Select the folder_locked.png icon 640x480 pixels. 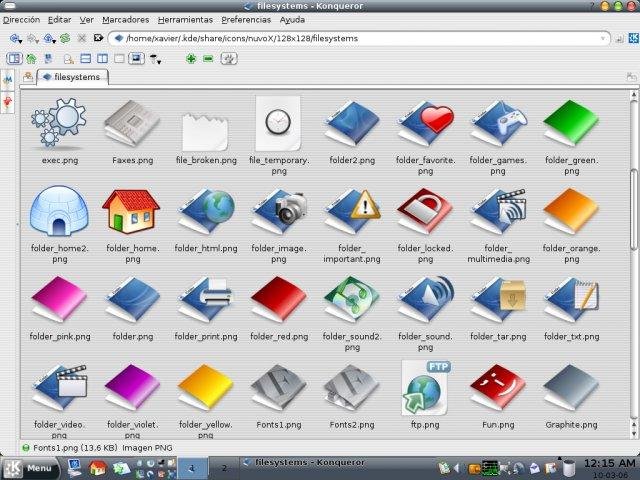[x=424, y=211]
